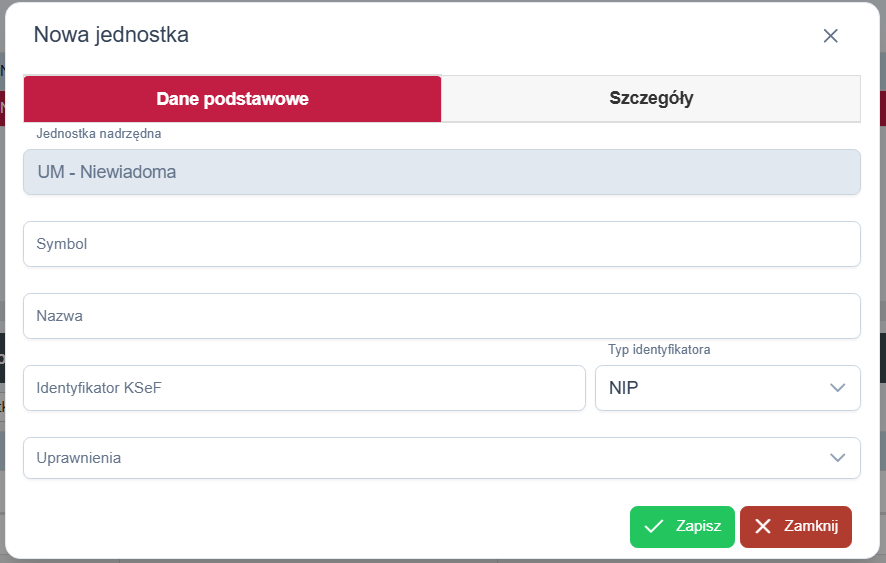Focus the Identyfikator KSeF field
Viewport: 886px width, 563px height.
tap(304, 388)
